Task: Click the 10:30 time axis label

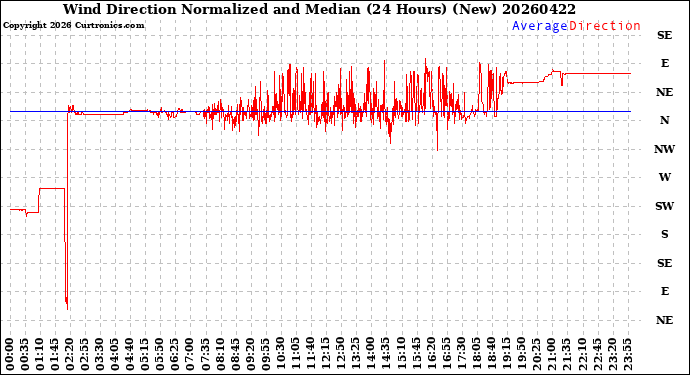Action: point(281,354)
